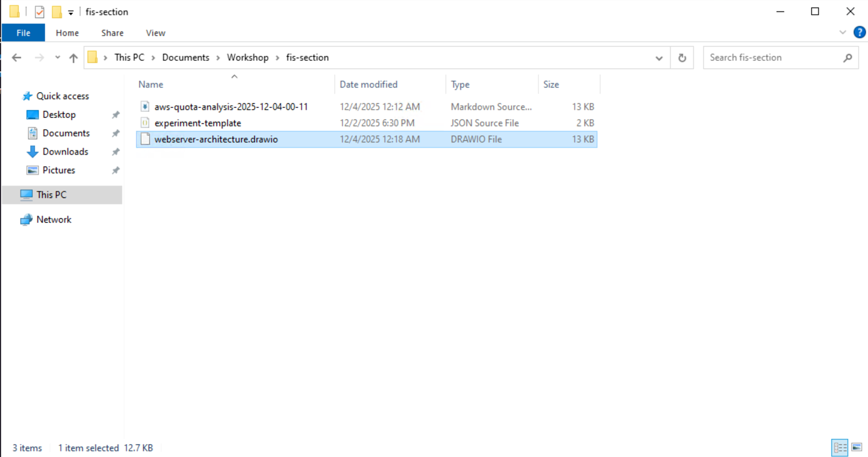Expand the breadcrumb chevron after Documents
The width and height of the screenshot is (868, 457).
(218, 57)
